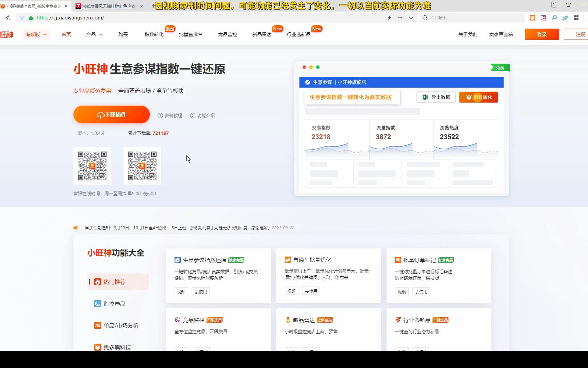Click the 生意参谋指数还原 card icon
Image resolution: width=588 pixels, height=368 pixels.
tap(178, 260)
